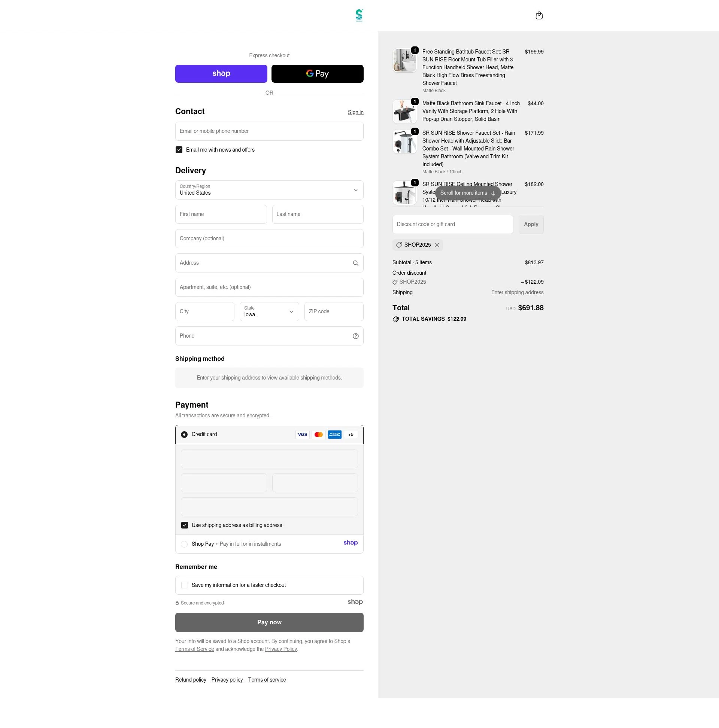Open the shopping bag cart icon
The height and width of the screenshot is (728, 719).
(539, 15)
